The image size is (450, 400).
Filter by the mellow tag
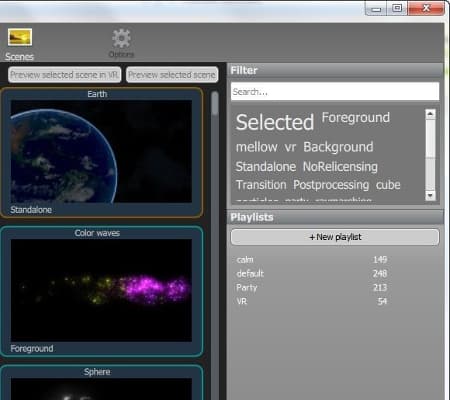pyautogui.click(x=256, y=147)
